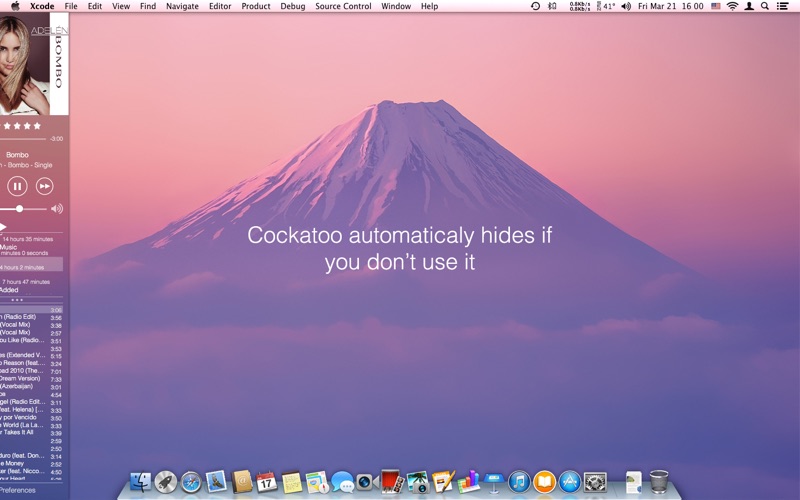Image resolution: width=800 pixels, height=500 pixels.
Task: Click the song title 'Bombo'
Action: tap(17, 155)
